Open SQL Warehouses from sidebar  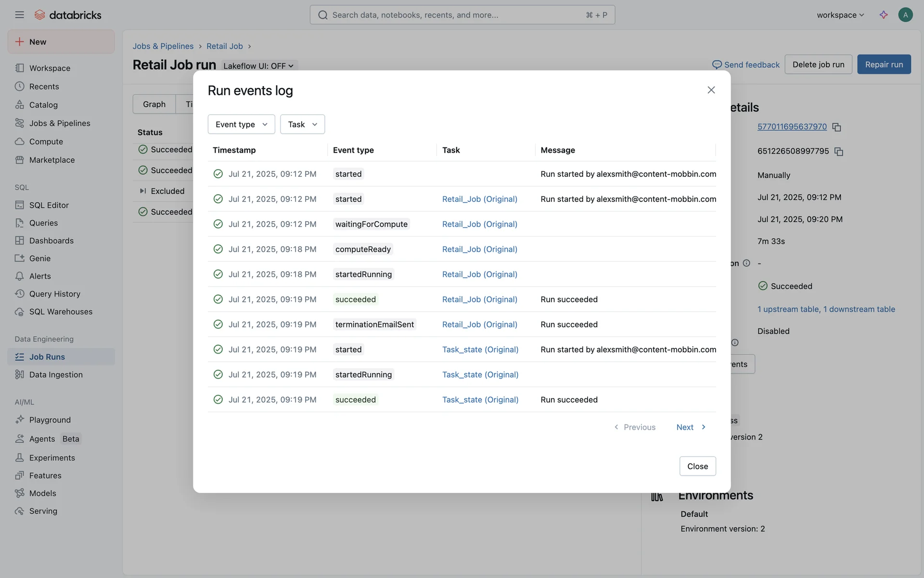61,312
